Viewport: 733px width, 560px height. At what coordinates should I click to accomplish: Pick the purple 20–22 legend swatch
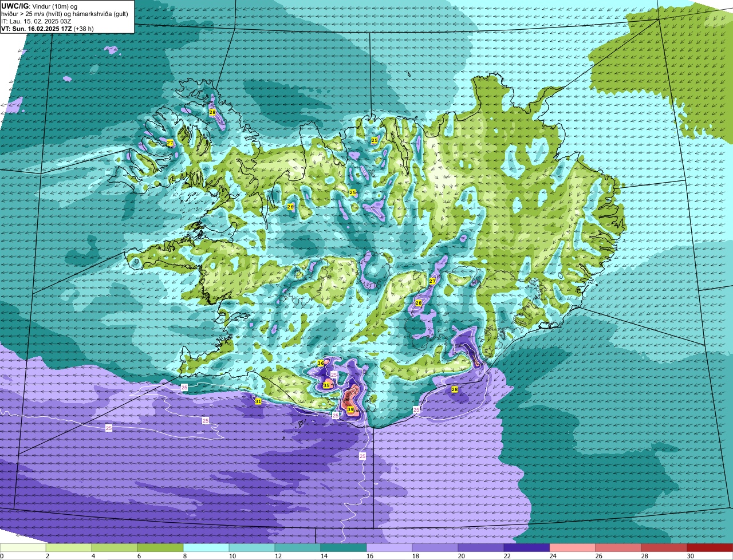coord(481,547)
